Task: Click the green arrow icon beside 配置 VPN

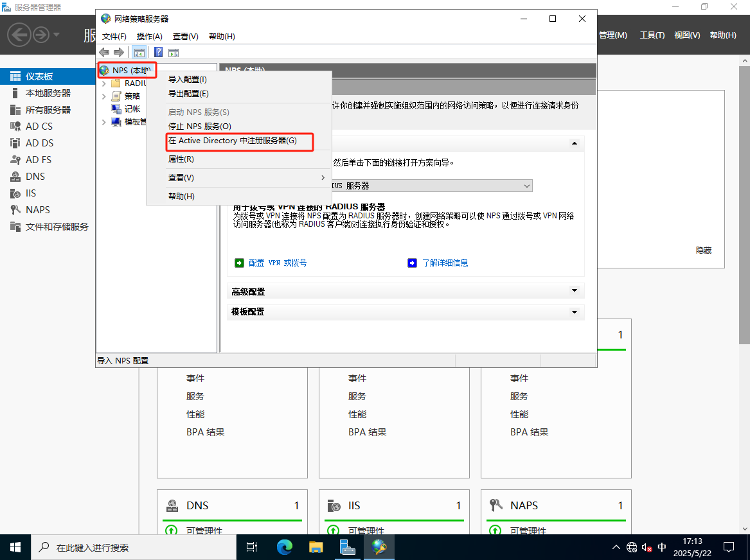Action: 239,263
